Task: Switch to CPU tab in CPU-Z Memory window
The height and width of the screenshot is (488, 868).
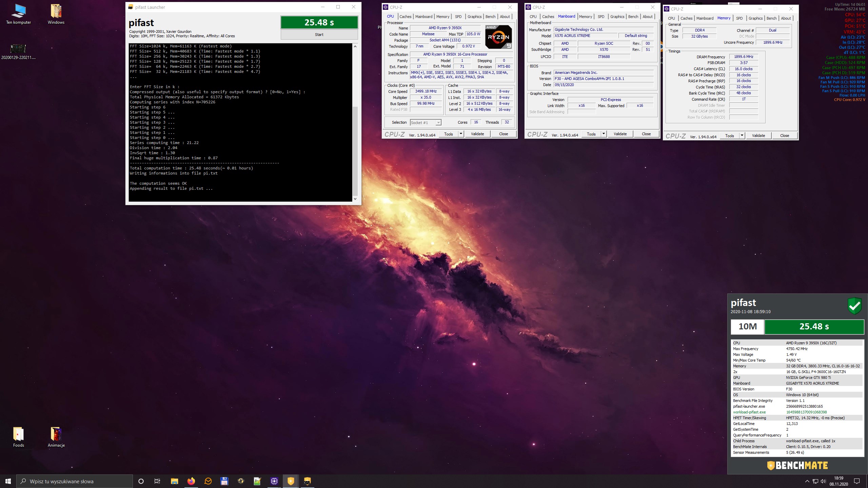Action: tap(671, 18)
